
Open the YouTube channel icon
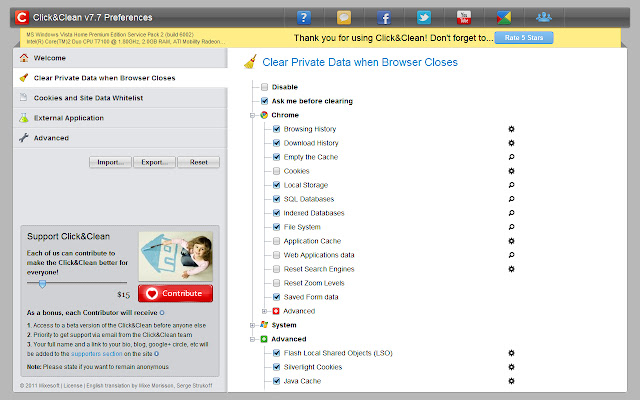(x=464, y=18)
